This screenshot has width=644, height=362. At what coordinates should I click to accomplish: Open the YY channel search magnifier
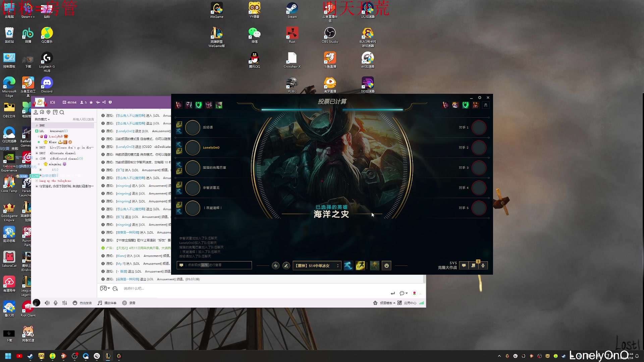click(x=62, y=112)
